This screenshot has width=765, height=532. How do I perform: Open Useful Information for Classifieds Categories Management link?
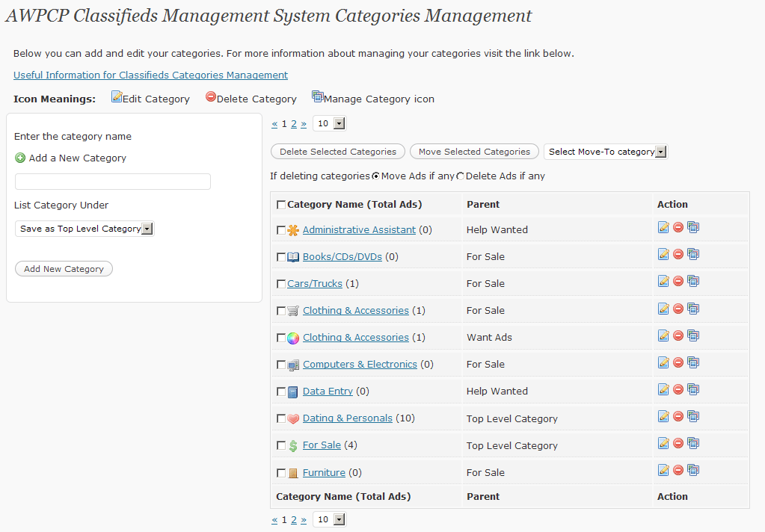tap(151, 75)
